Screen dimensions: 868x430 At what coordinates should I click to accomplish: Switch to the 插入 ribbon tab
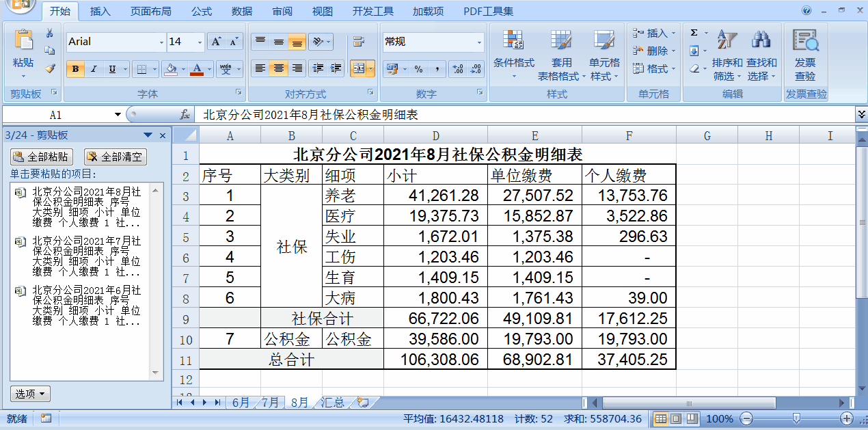(x=100, y=11)
